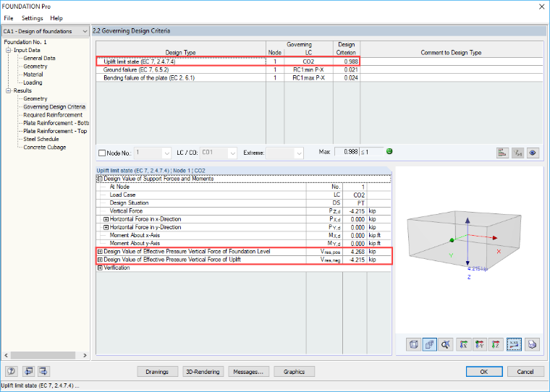Collapse Design Value of Support Forces and Moments
The height and width of the screenshot is (392, 550).
(x=100, y=179)
